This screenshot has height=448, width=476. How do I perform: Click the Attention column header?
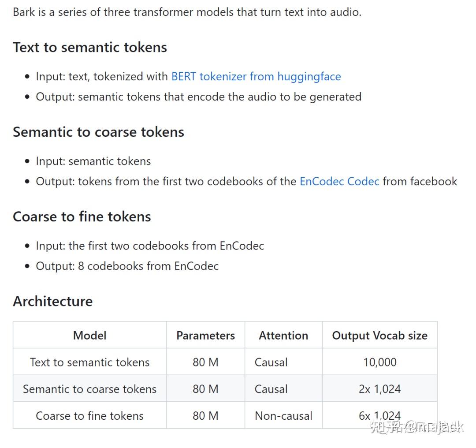[x=283, y=336]
